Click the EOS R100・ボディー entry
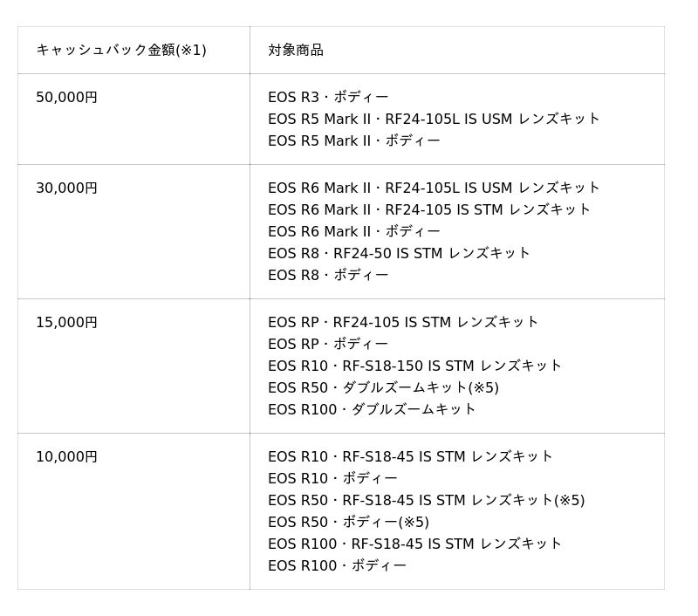 pos(337,565)
